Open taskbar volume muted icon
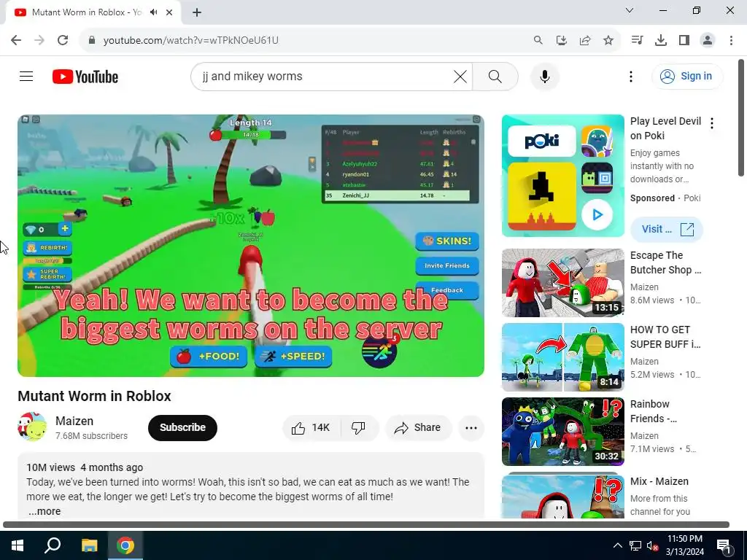The image size is (747, 560). [652, 545]
